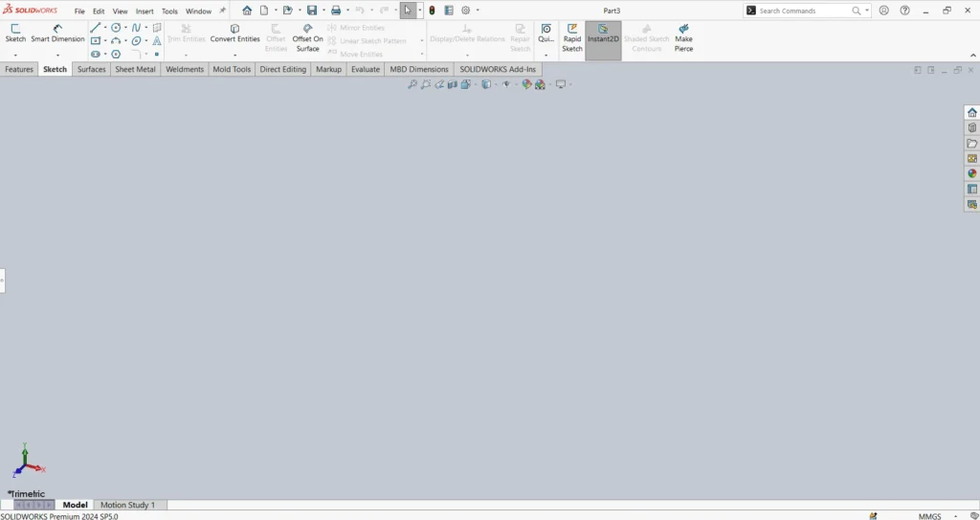Toggle the Select cursor tool
The width and height of the screenshot is (980, 520).
408,11
